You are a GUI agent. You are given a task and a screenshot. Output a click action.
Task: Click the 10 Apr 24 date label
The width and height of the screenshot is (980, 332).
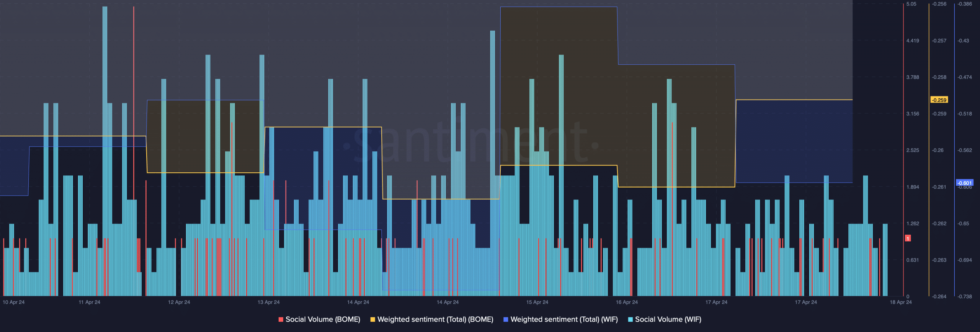[x=13, y=302]
